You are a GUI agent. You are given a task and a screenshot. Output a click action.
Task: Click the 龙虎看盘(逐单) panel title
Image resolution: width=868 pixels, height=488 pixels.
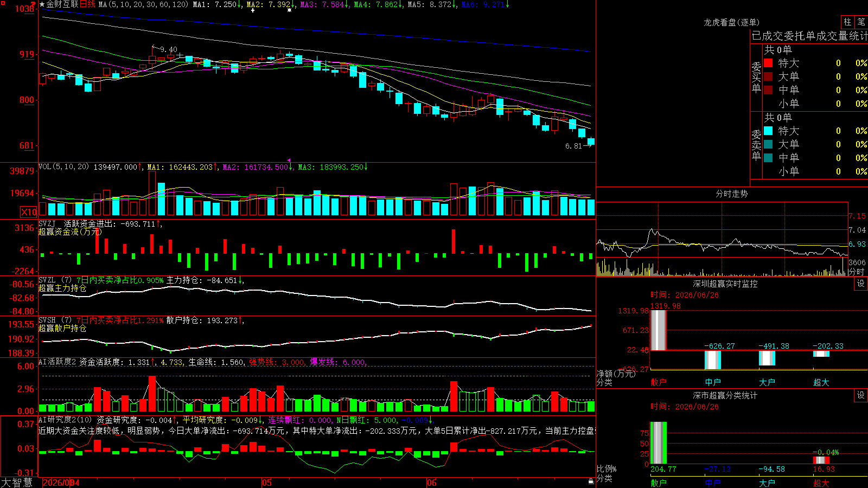[x=732, y=22]
